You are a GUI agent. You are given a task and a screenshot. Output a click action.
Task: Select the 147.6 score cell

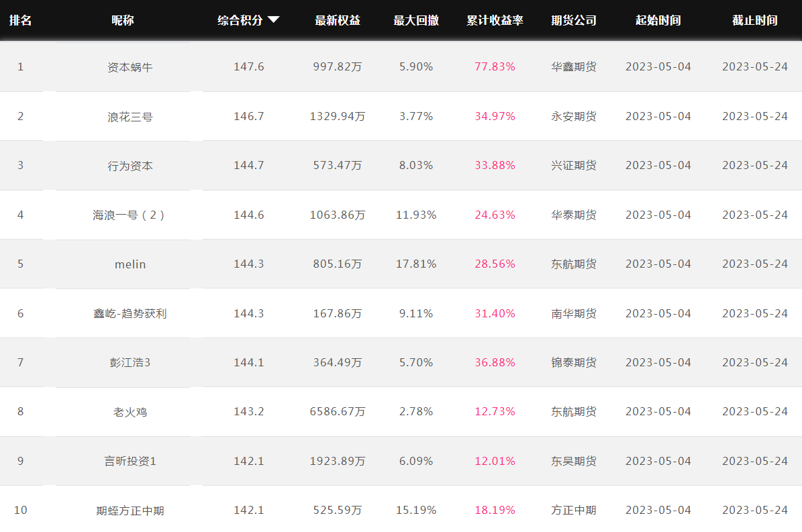click(249, 66)
